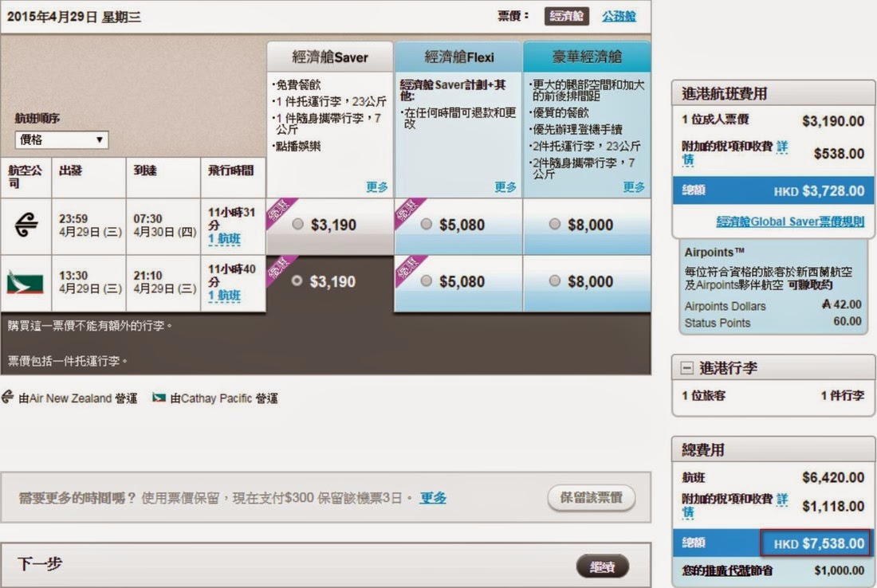Click the purple discount ribbon on $3,190 Air New Zealand fare
Screen dimensions: 877x588
pyautogui.click(x=281, y=212)
